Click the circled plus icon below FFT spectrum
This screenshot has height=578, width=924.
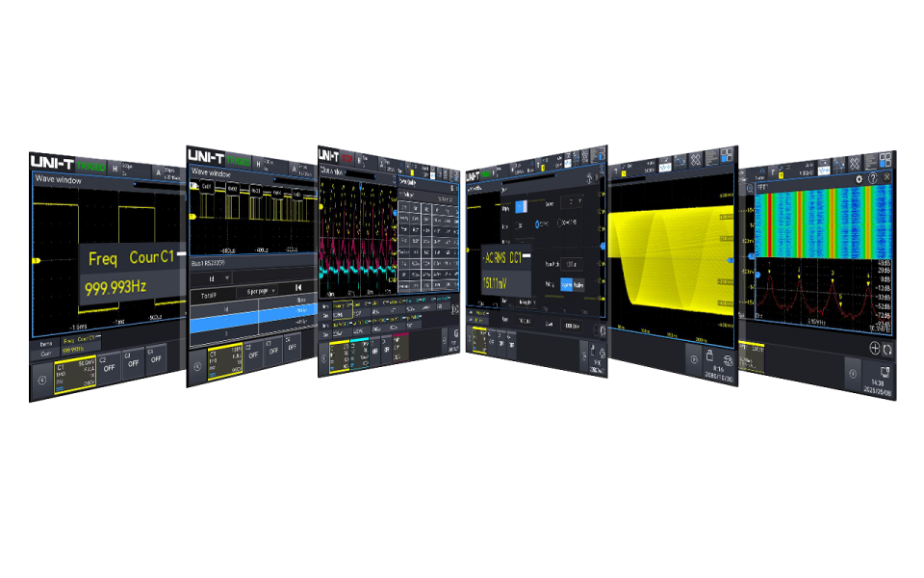(x=875, y=348)
